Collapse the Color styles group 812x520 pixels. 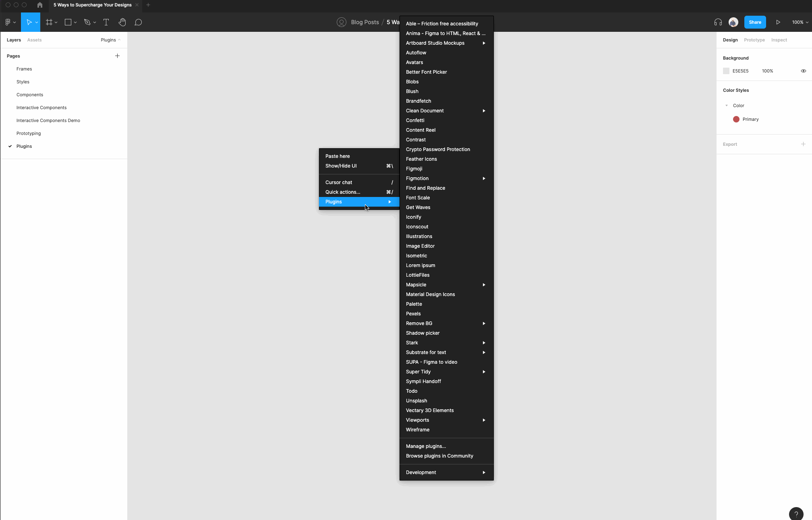click(x=727, y=106)
